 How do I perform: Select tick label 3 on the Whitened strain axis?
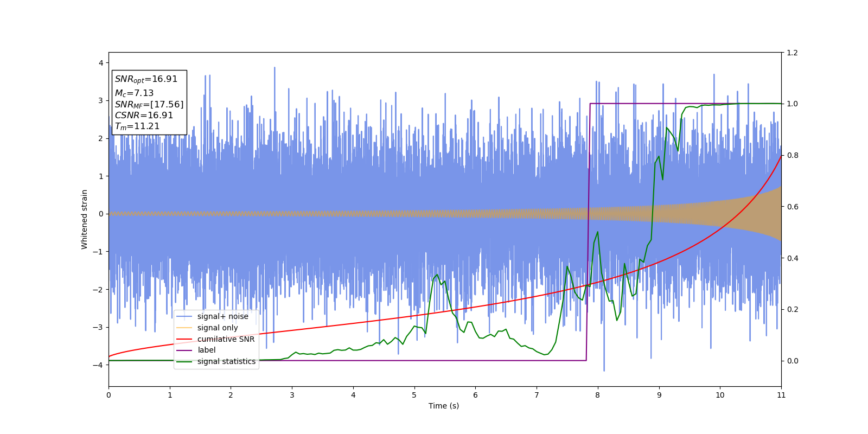[x=101, y=100]
